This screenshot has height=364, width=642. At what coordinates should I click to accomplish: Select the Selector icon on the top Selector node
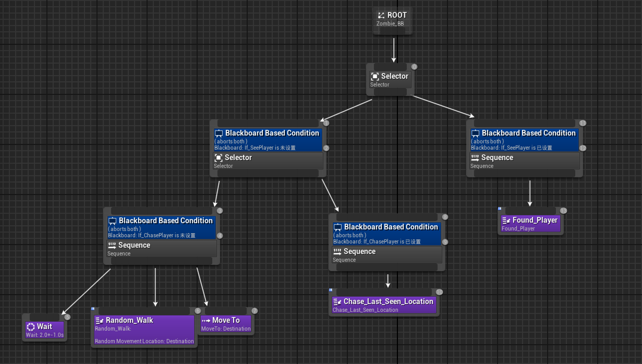[374, 76]
